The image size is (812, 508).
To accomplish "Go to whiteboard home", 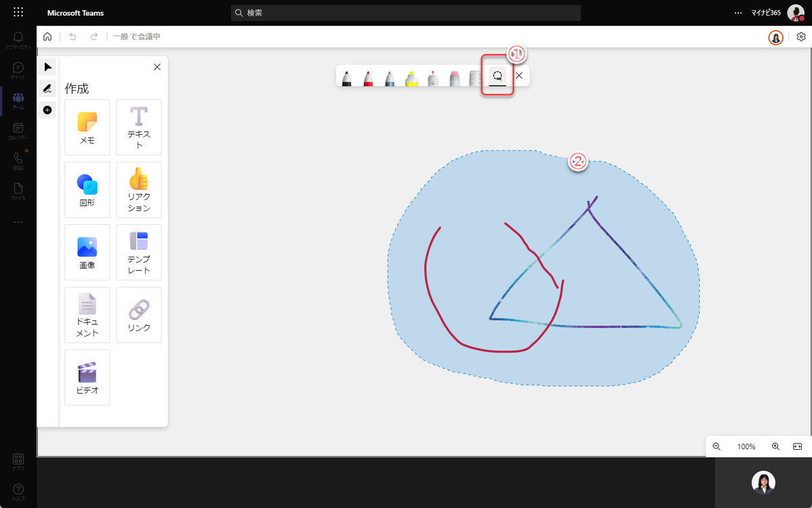I will pyautogui.click(x=47, y=37).
